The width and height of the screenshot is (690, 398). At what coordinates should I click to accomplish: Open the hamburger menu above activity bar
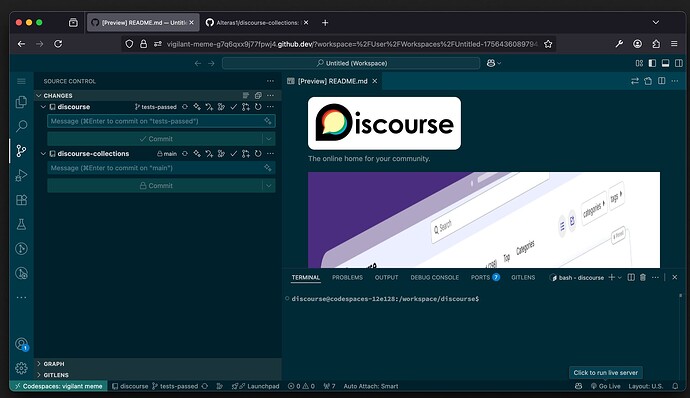tap(21, 81)
